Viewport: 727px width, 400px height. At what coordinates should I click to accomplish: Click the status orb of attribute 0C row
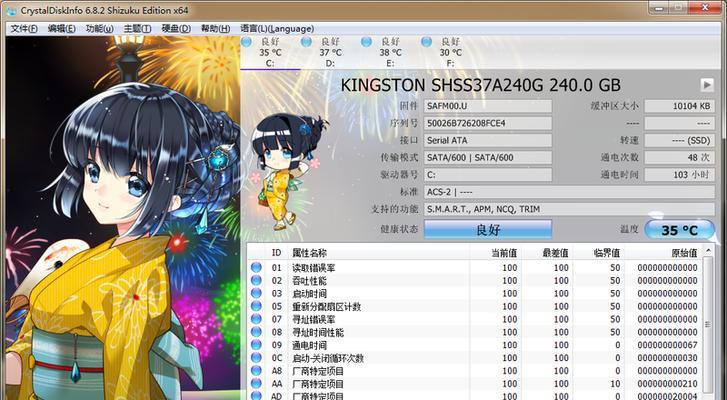(256, 358)
